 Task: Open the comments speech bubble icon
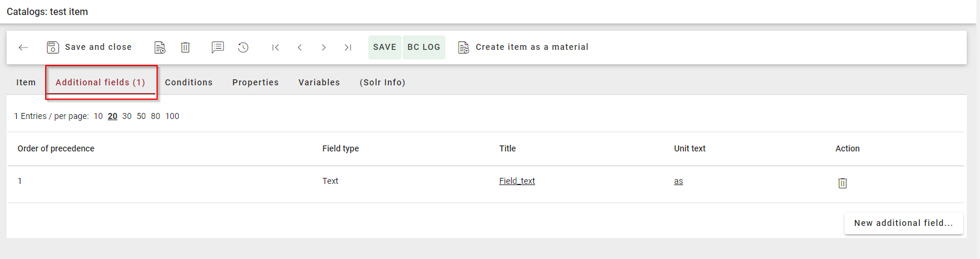coord(217,47)
